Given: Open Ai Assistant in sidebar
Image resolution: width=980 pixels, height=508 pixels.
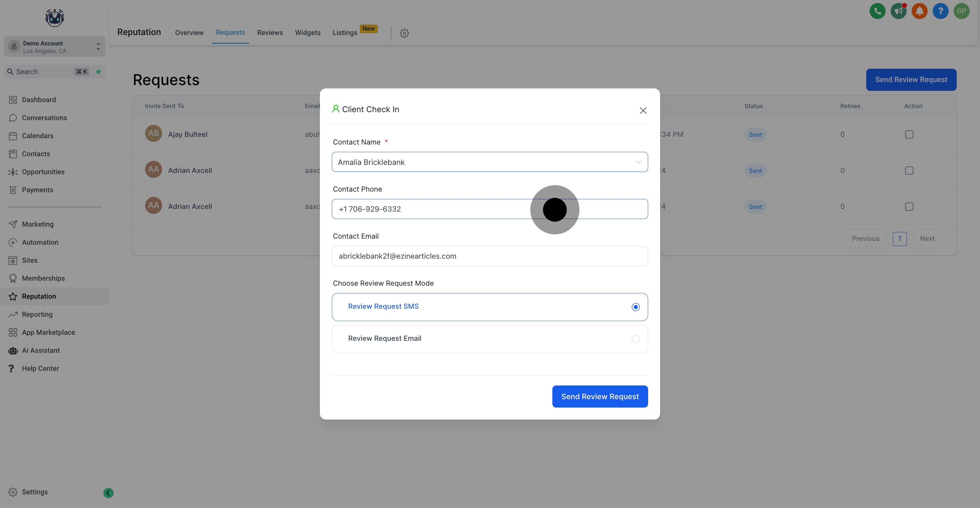Looking at the screenshot, I should click(41, 350).
